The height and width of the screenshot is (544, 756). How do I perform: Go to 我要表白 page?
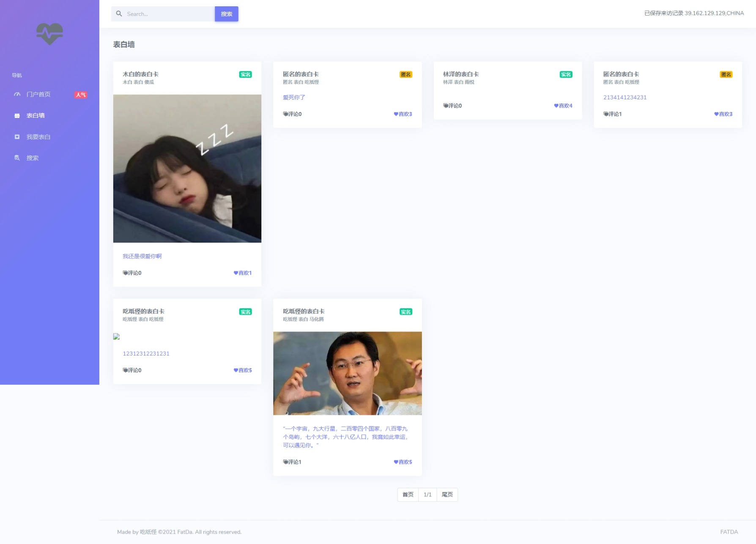coord(38,137)
